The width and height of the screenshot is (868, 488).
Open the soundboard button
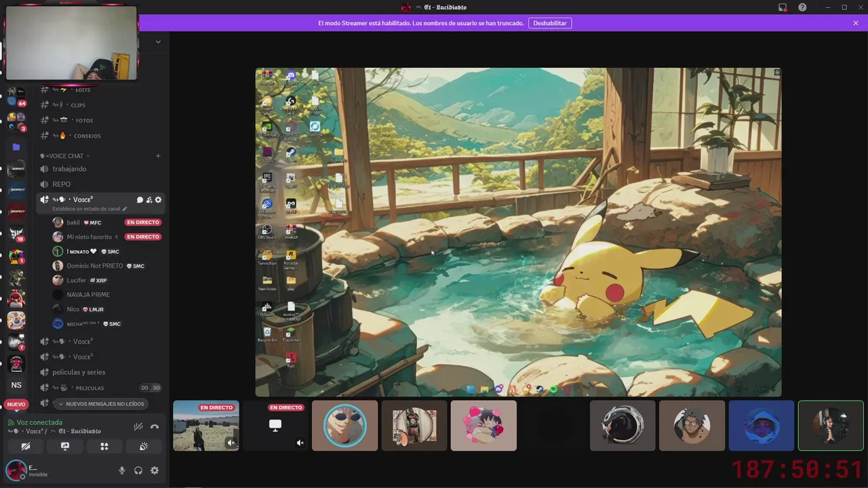(x=144, y=447)
